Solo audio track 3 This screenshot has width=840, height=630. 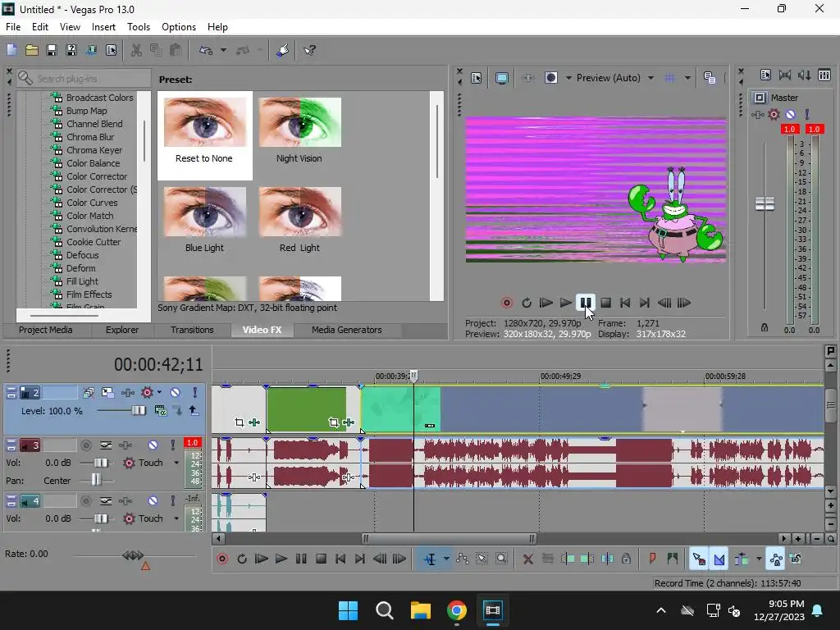click(172, 445)
